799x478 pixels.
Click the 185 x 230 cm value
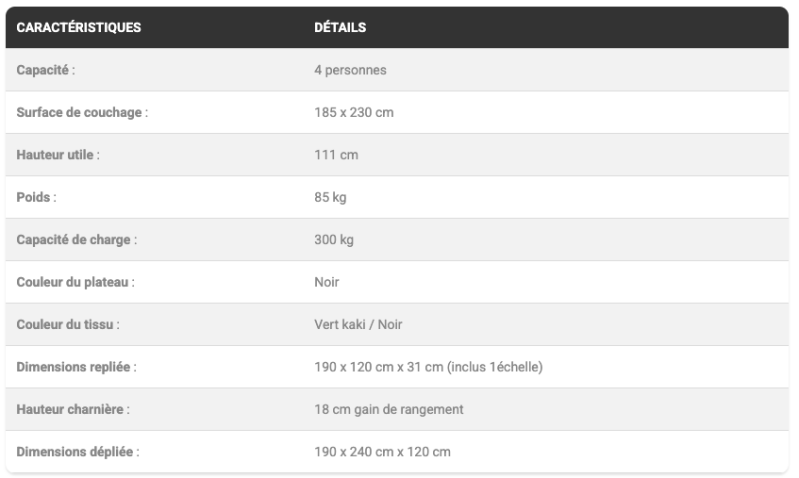pyautogui.click(x=354, y=113)
